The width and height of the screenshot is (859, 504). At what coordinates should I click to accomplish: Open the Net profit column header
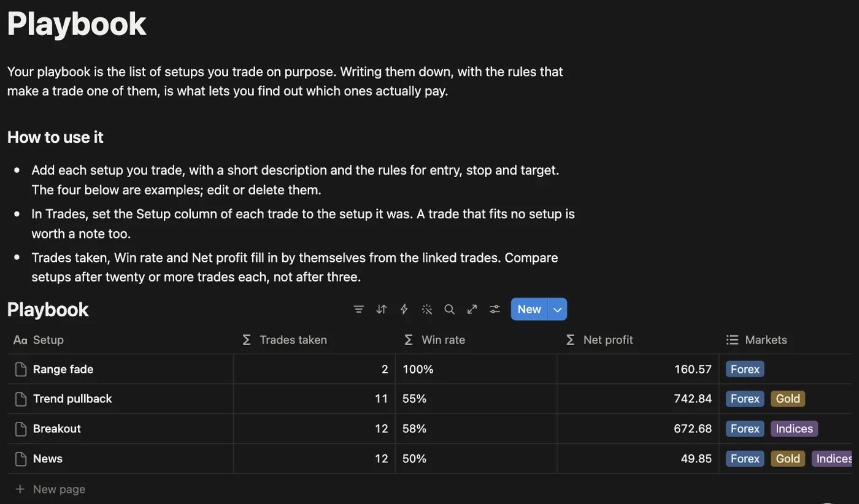tap(638, 340)
